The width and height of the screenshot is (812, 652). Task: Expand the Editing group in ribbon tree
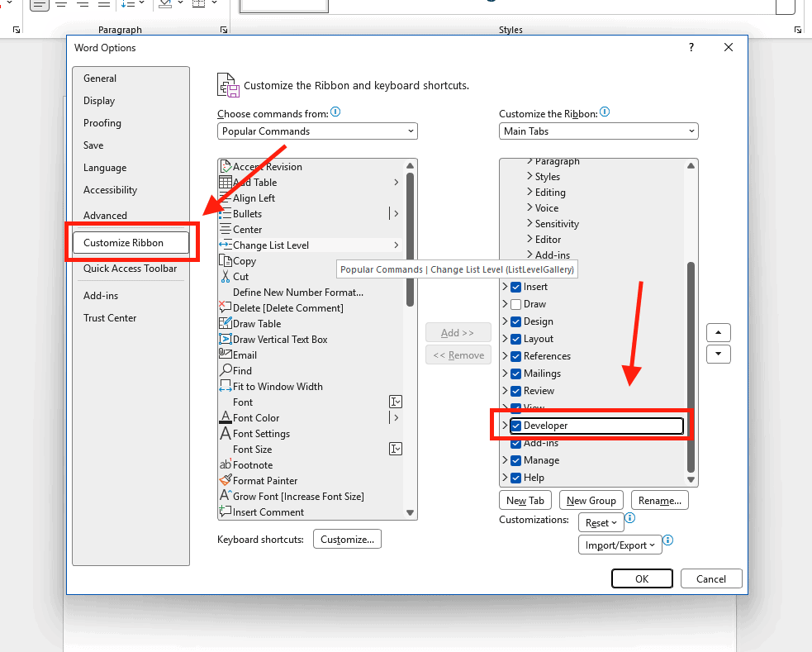(529, 192)
